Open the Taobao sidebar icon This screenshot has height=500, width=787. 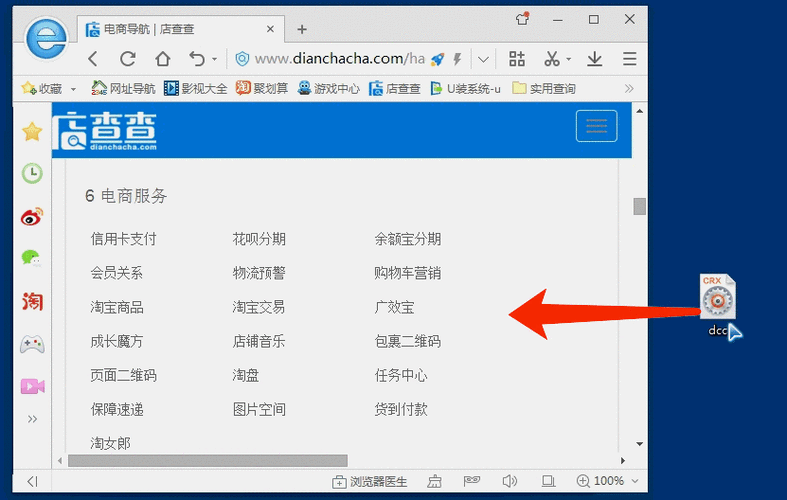32,301
